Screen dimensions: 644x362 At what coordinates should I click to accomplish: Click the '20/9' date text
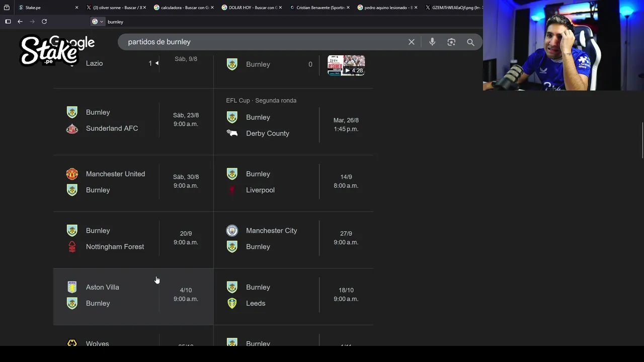(186, 234)
